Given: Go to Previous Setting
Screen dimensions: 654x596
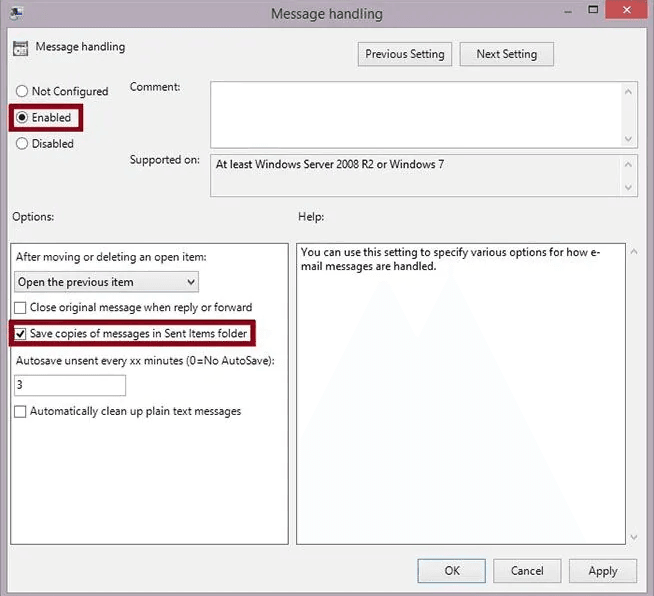Looking at the screenshot, I should pyautogui.click(x=405, y=54).
